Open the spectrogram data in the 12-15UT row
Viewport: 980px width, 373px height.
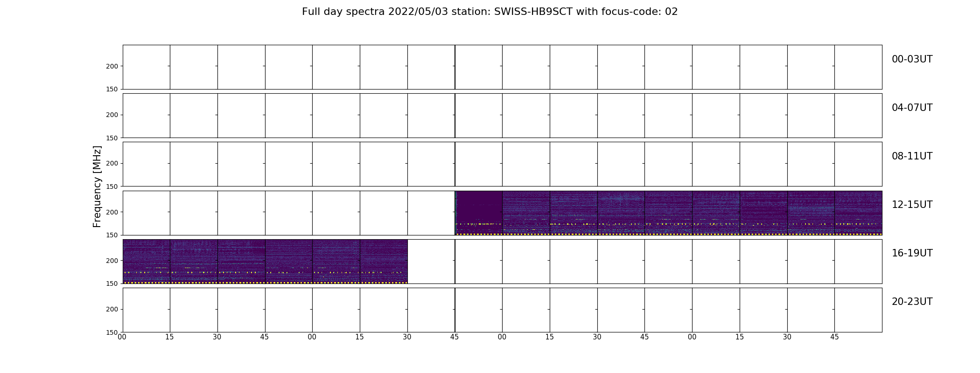tap(668, 213)
